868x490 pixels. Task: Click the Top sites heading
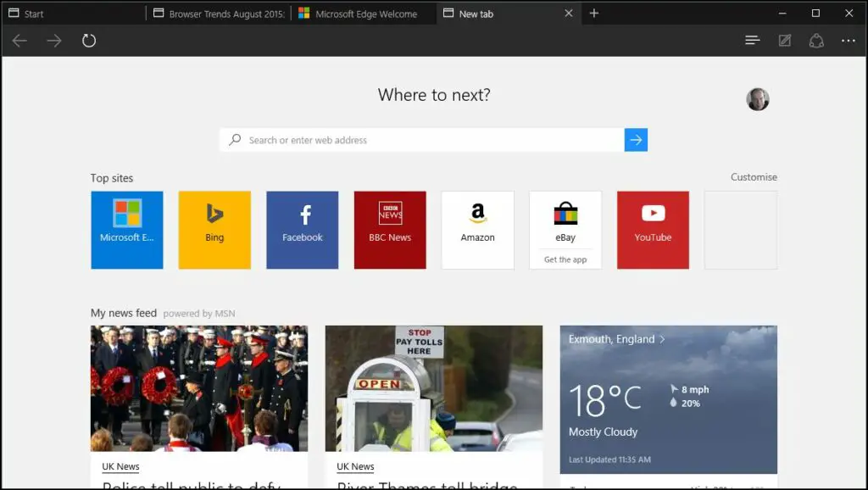point(112,178)
